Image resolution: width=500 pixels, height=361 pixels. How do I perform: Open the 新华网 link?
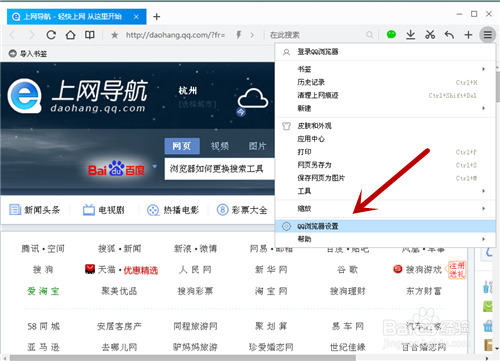(x=271, y=270)
